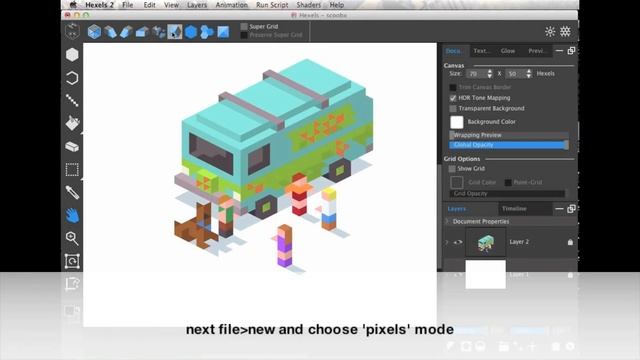This screenshot has width=640, height=360.
Task: Click the fifth grey-blue grid shape icon
Action: click(x=158, y=32)
